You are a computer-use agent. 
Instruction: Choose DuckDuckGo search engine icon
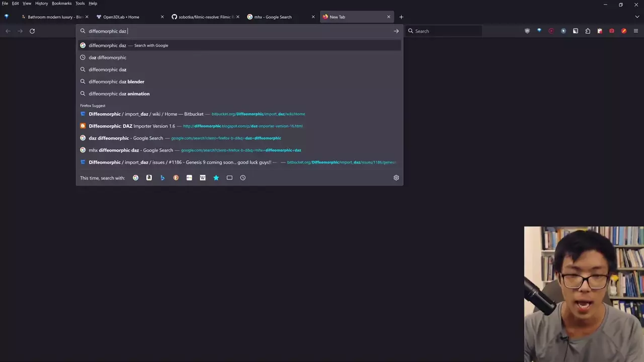pos(176,177)
